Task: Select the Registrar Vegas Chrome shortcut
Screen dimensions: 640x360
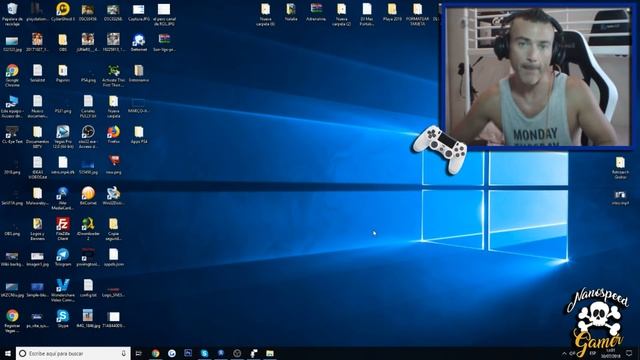Action: coord(12,321)
